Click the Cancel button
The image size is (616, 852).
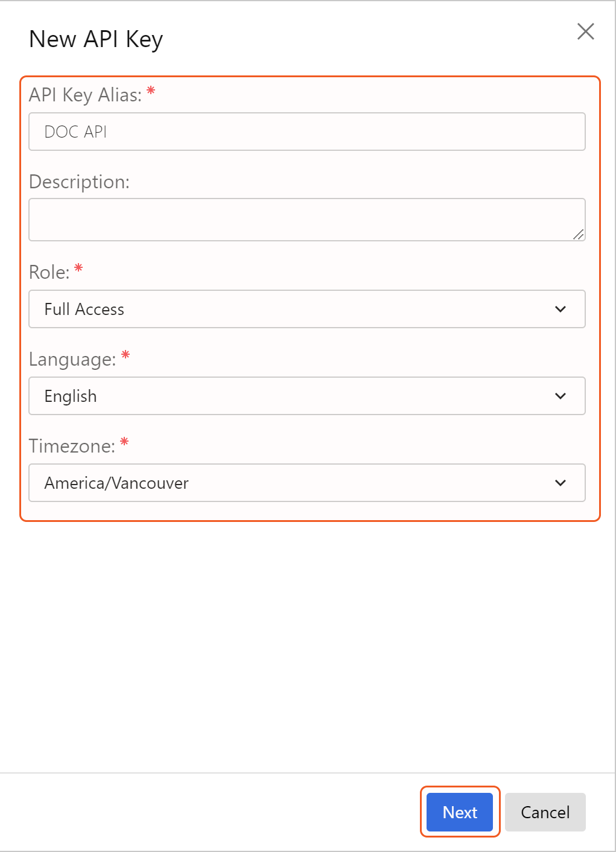pyautogui.click(x=545, y=812)
